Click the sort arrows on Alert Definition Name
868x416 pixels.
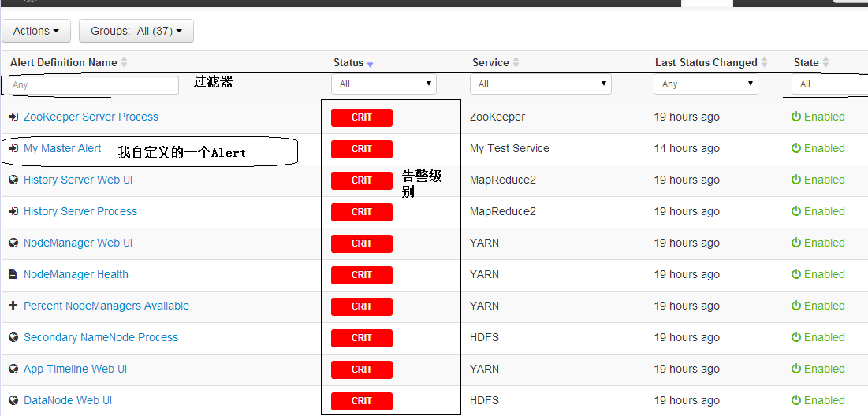click(x=124, y=62)
